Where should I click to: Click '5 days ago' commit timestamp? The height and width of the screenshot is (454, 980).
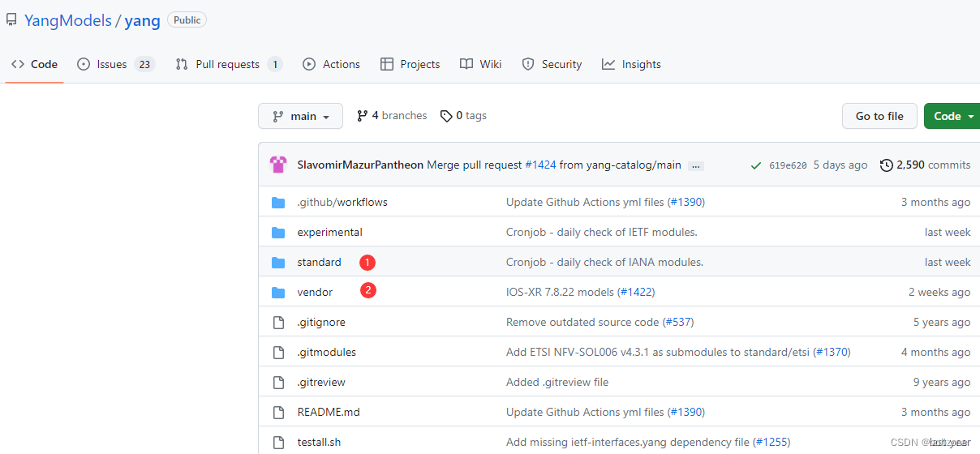coord(840,165)
